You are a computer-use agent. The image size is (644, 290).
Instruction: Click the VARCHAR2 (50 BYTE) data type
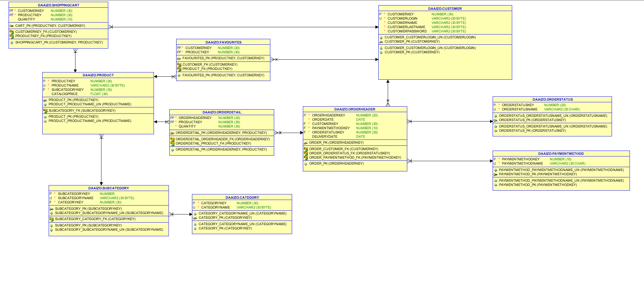click(449, 18)
